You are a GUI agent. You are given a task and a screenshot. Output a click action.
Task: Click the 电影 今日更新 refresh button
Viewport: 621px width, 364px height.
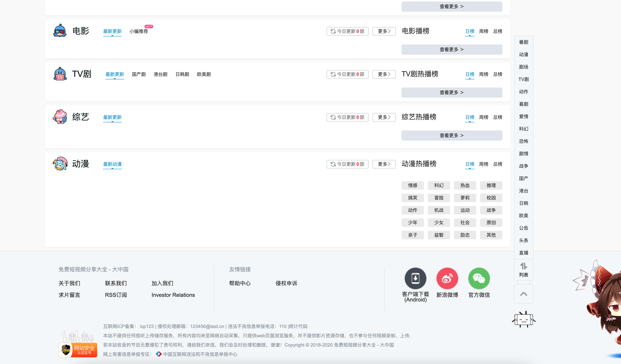(x=348, y=31)
